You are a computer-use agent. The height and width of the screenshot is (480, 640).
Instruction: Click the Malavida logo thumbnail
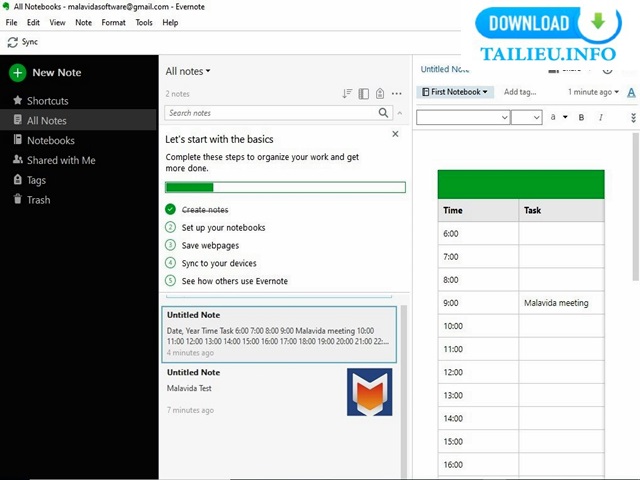pyautogui.click(x=370, y=392)
